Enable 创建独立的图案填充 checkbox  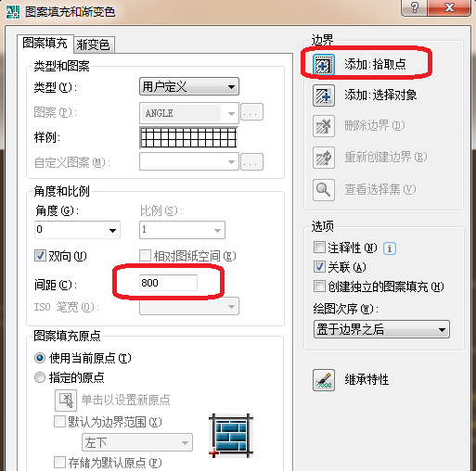click(x=319, y=286)
